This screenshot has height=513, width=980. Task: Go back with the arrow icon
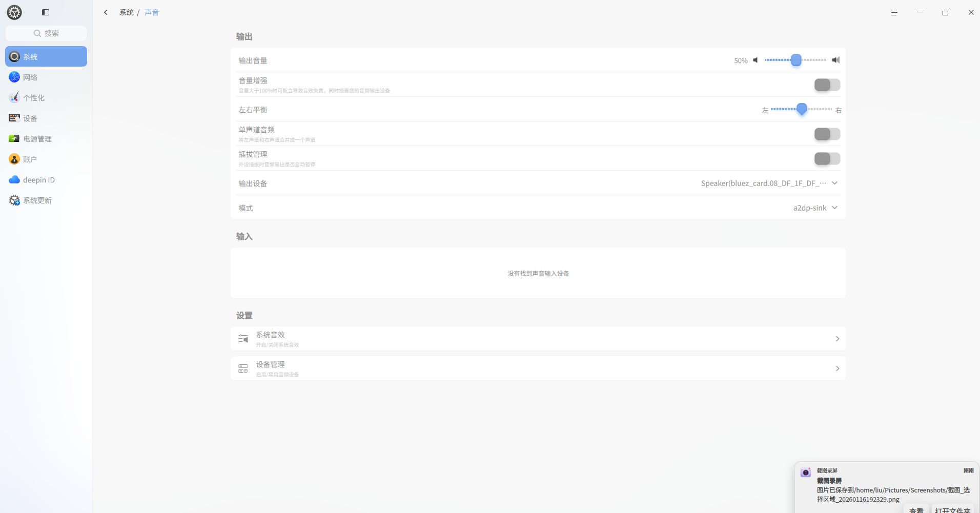pyautogui.click(x=106, y=12)
